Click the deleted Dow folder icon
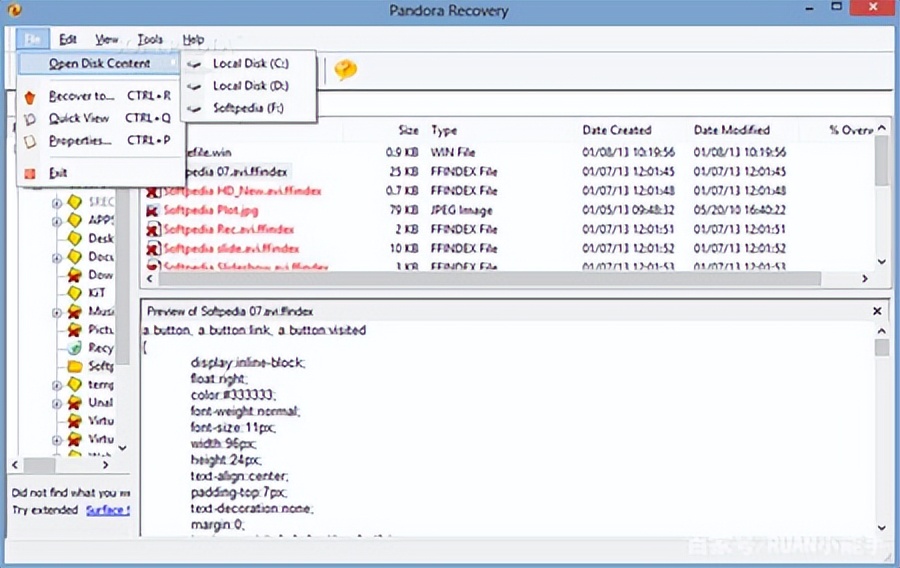The height and width of the screenshot is (568, 900). point(75,275)
